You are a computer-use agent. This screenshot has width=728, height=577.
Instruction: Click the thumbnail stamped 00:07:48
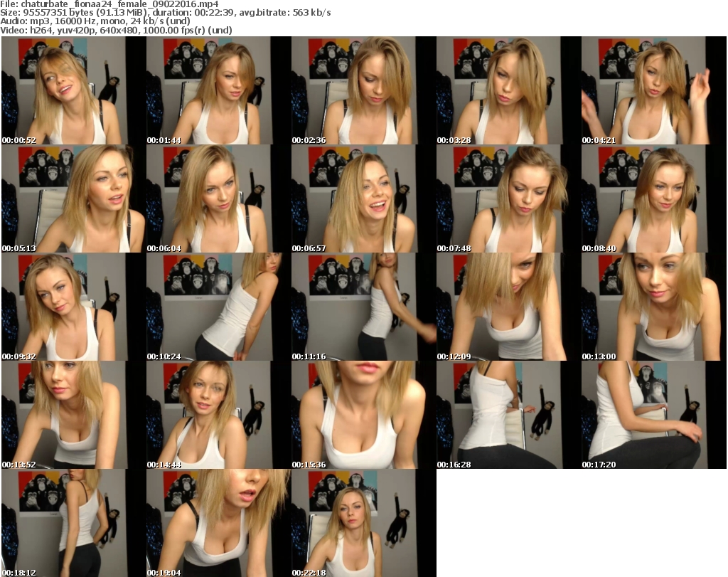[x=508, y=198]
